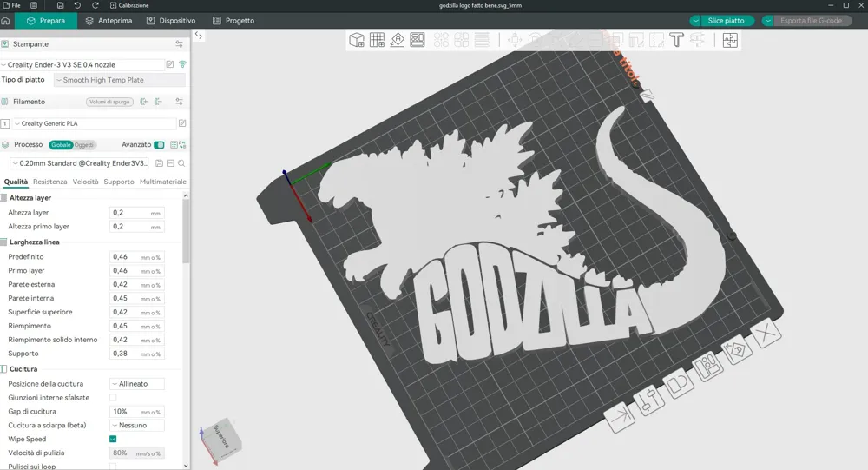Switch to the Dispositivo tab
868x470 pixels.
coord(171,21)
